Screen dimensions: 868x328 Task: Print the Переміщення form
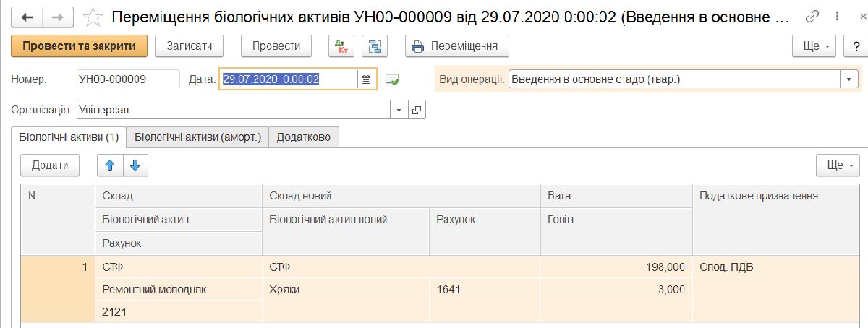[x=456, y=46]
